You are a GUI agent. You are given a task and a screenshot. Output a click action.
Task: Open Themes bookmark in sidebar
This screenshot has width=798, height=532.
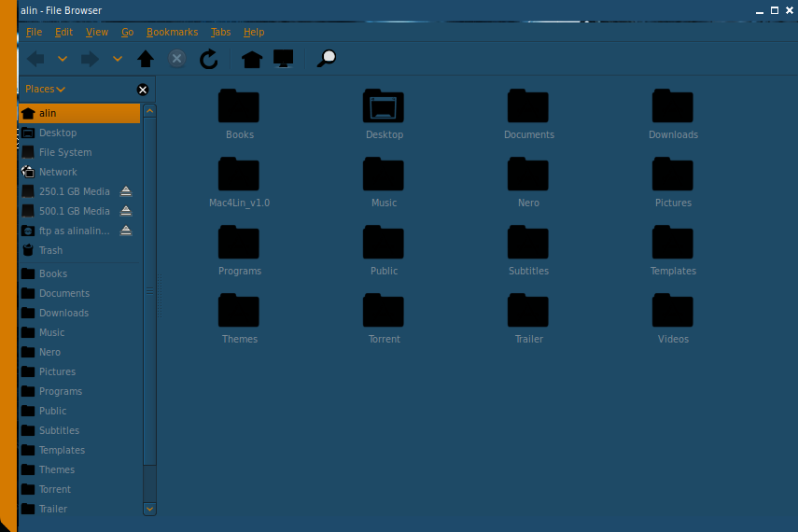pyautogui.click(x=79, y=469)
